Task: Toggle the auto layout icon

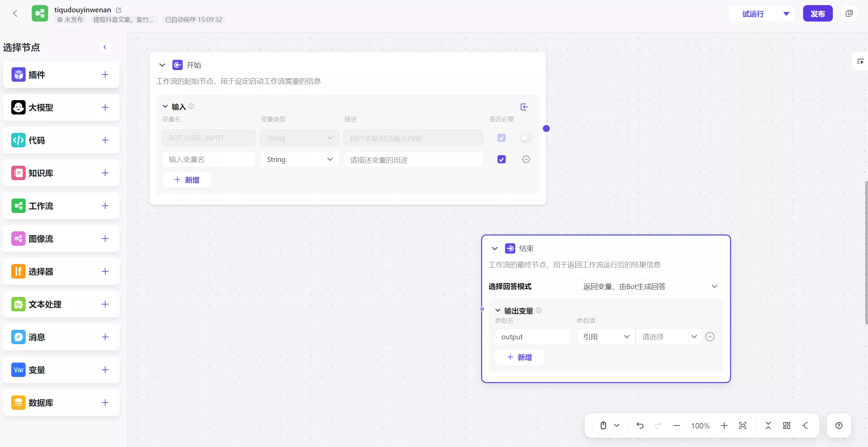Action: 768,425
